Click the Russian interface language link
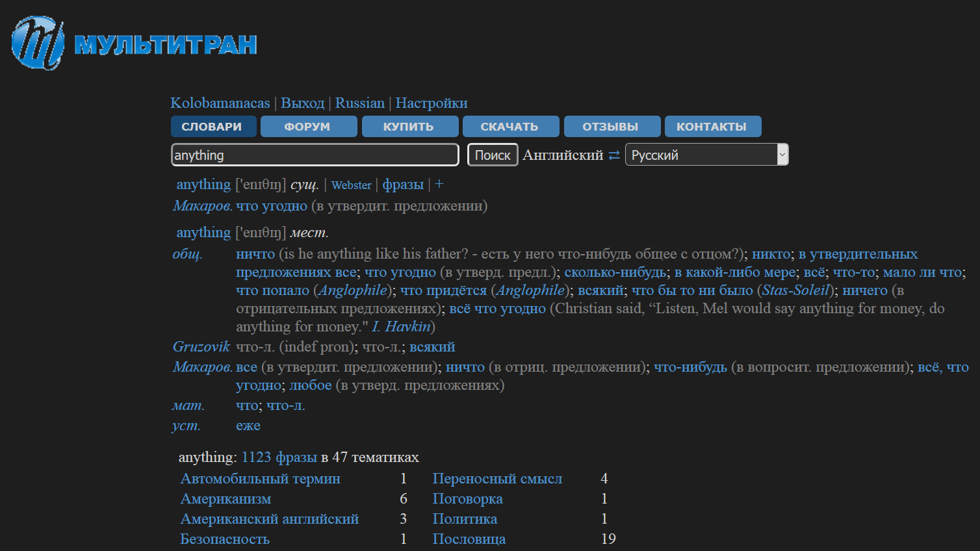This screenshot has width=980, height=551. 360,103
